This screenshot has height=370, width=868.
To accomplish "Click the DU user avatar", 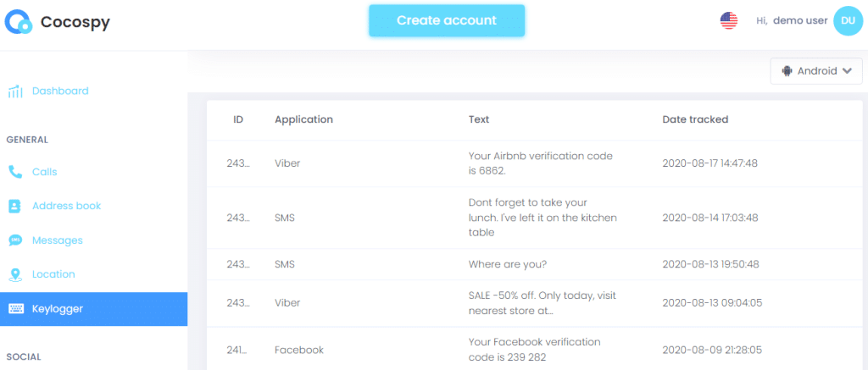I will 848,21.
